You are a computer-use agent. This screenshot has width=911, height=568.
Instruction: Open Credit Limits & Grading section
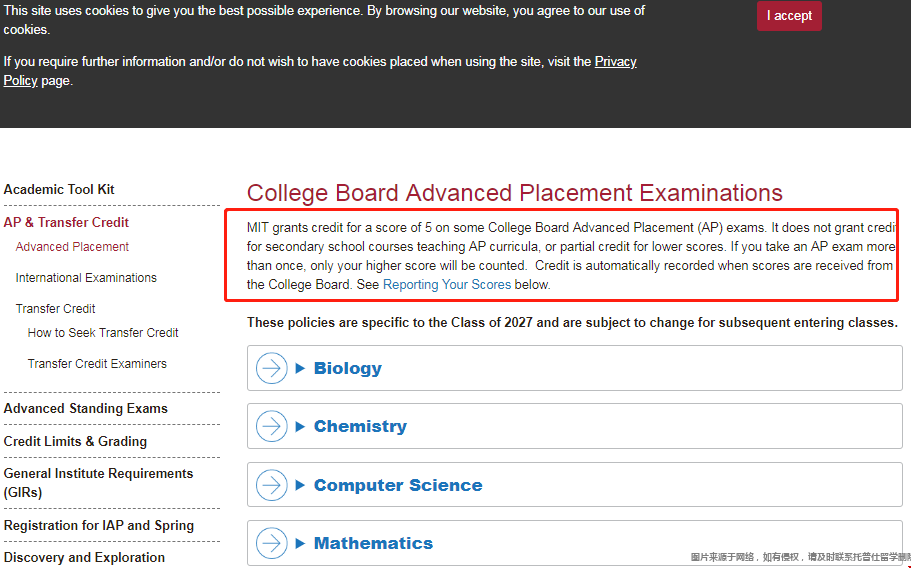point(75,441)
